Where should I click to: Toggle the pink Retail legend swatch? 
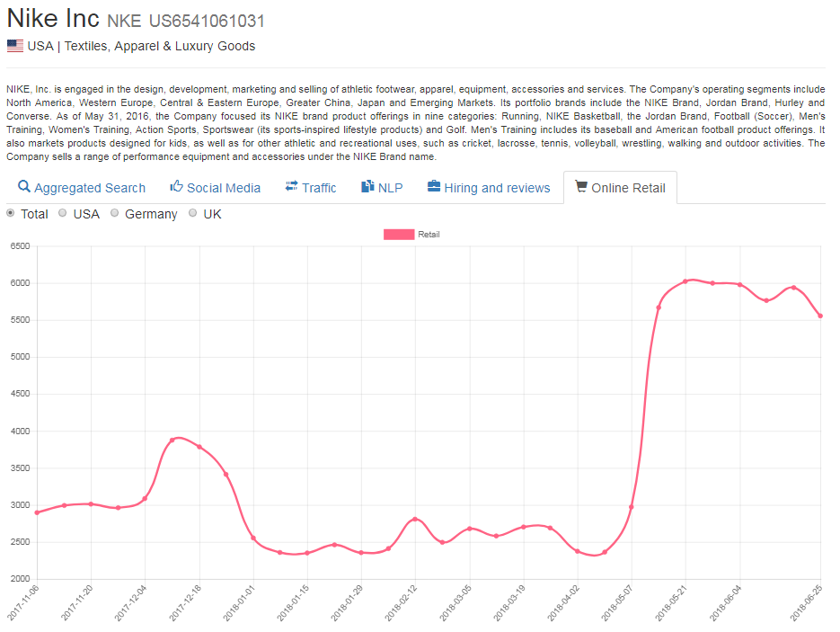399,235
